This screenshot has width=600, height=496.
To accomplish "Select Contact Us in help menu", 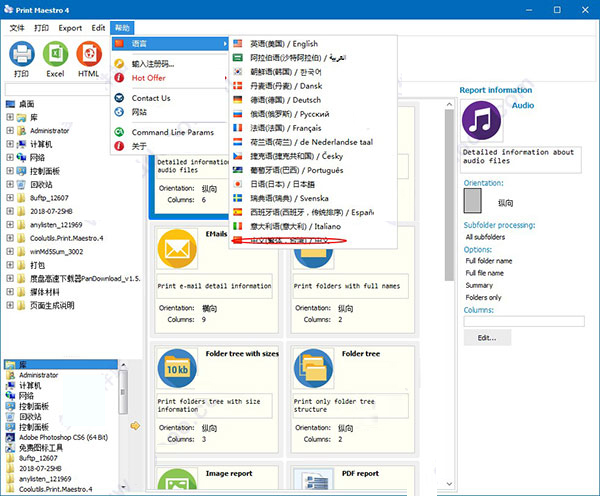I will (170, 98).
